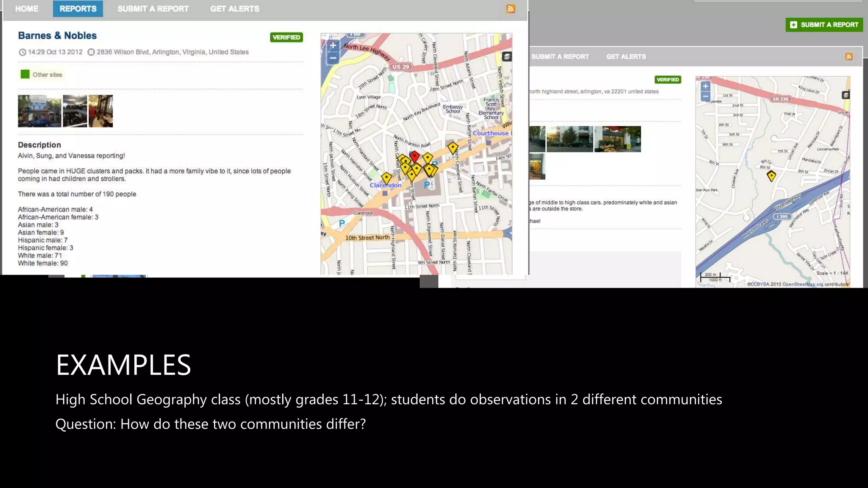Open second photo thumbnail of Barnes report
This screenshot has width=868, height=488.
pos(75,111)
